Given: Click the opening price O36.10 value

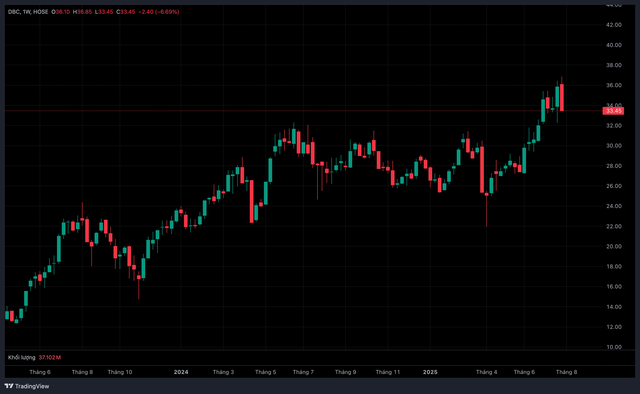Looking at the screenshot, I should click(60, 12).
